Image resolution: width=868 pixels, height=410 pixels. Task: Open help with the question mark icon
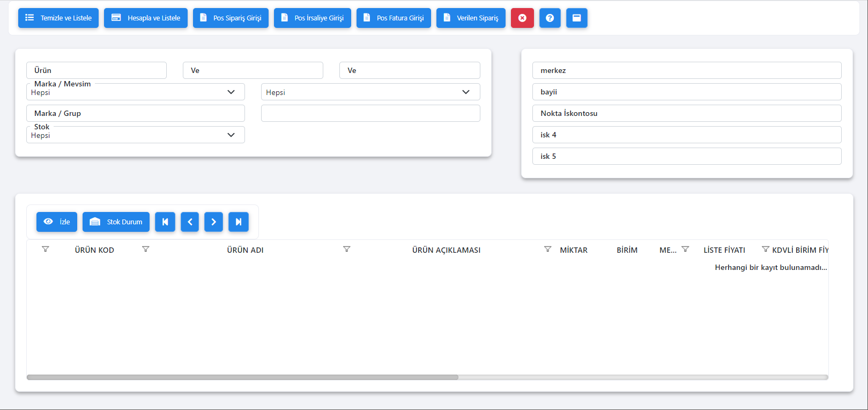point(550,18)
